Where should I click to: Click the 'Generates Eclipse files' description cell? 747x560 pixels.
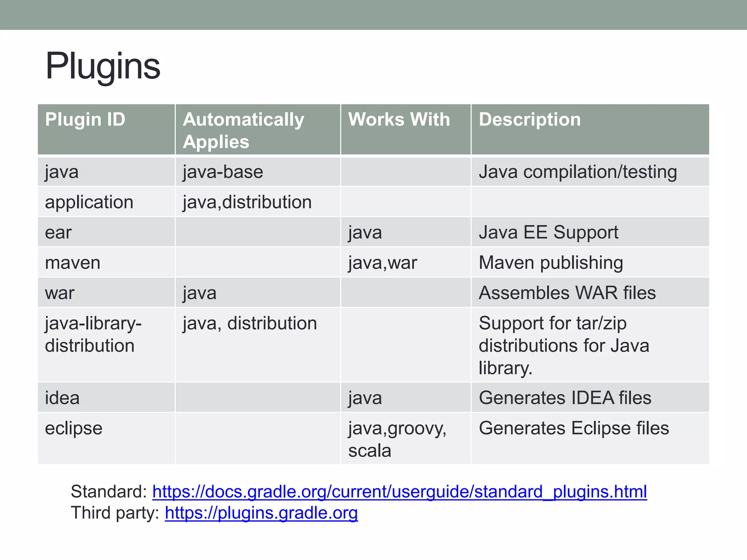(x=590, y=439)
